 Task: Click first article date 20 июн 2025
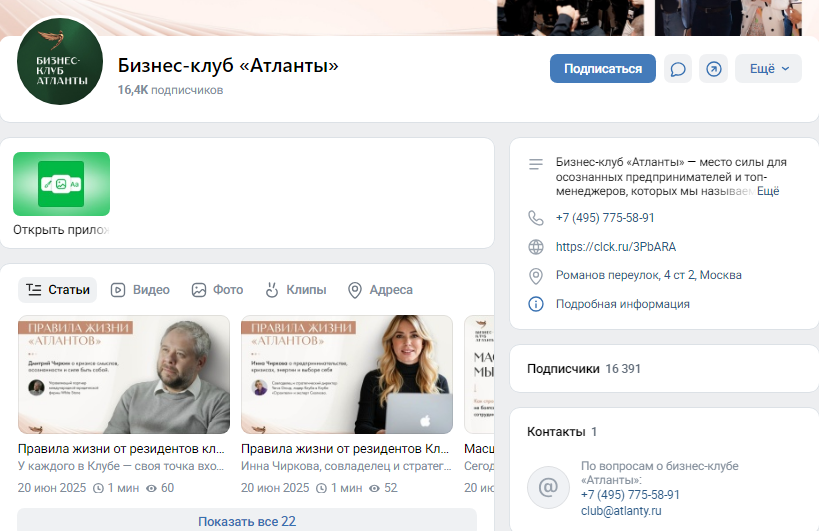[52, 488]
